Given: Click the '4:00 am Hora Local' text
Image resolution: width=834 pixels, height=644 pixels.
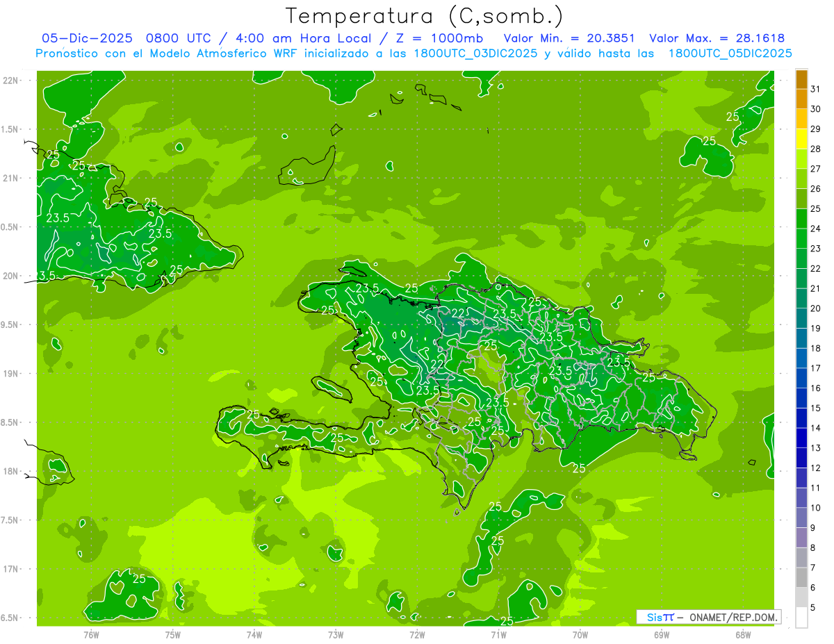Looking at the screenshot, I should (302, 38).
